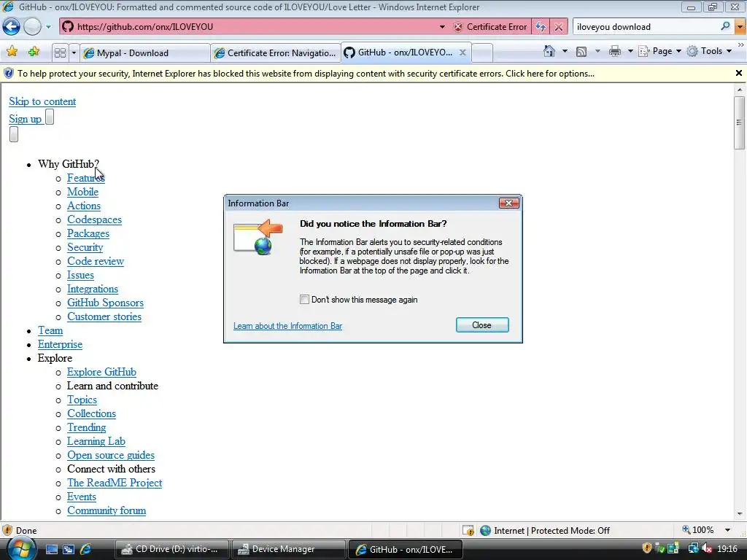The height and width of the screenshot is (560, 747).
Task: Expand the zoom level dropdown arrow
Action: click(727, 530)
